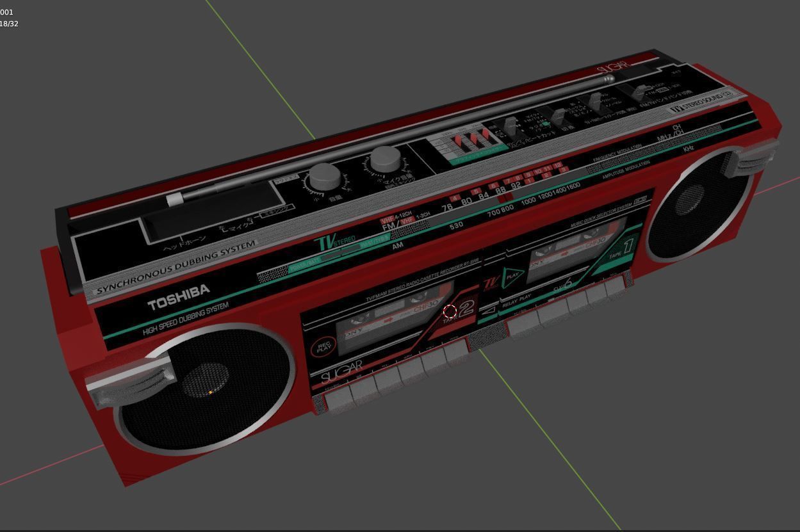
Task: Click the 18/32 counter text
Action: click(9, 24)
